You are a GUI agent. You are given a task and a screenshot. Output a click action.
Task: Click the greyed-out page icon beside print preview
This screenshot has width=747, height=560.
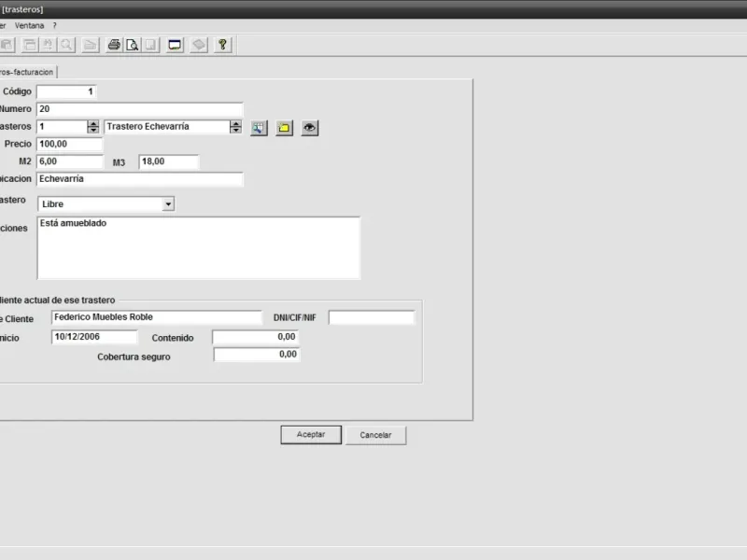pos(150,45)
